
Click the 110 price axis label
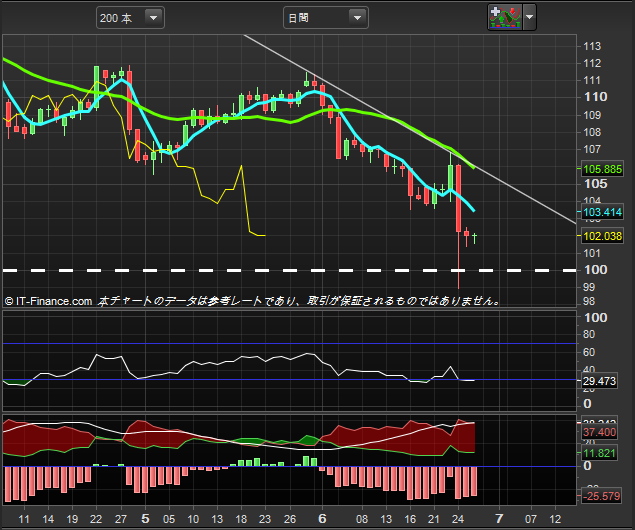click(595, 97)
